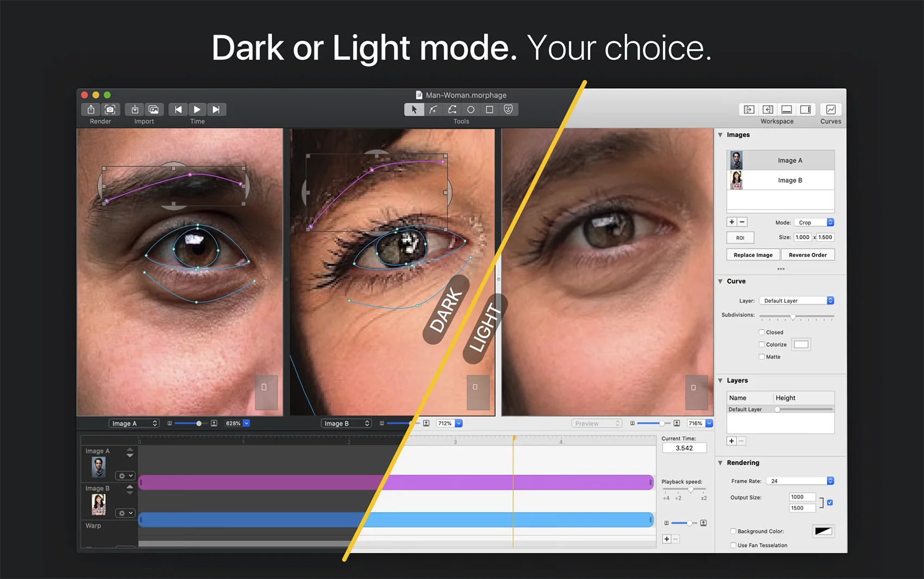Open the Curves editor icon

(x=831, y=109)
